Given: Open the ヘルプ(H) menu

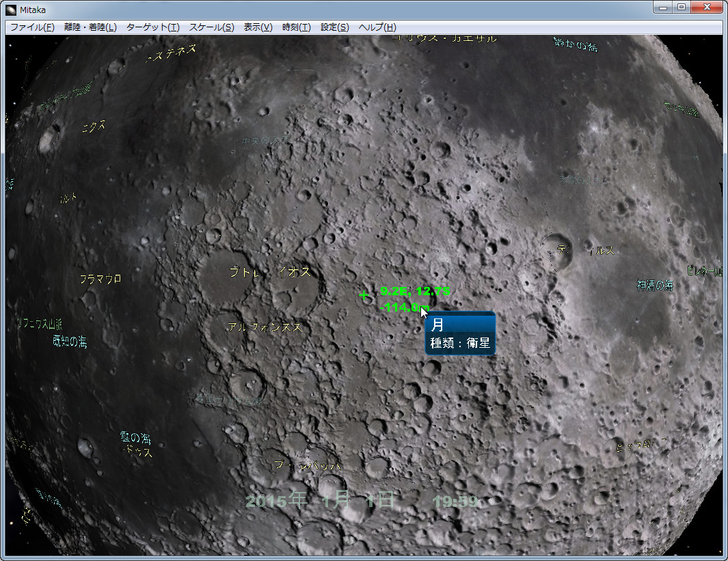Looking at the screenshot, I should pos(377,27).
